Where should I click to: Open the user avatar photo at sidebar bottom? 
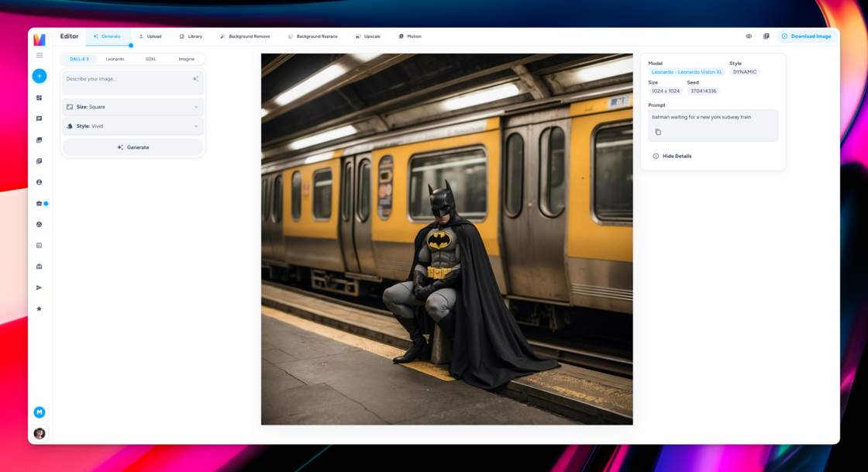[40, 433]
